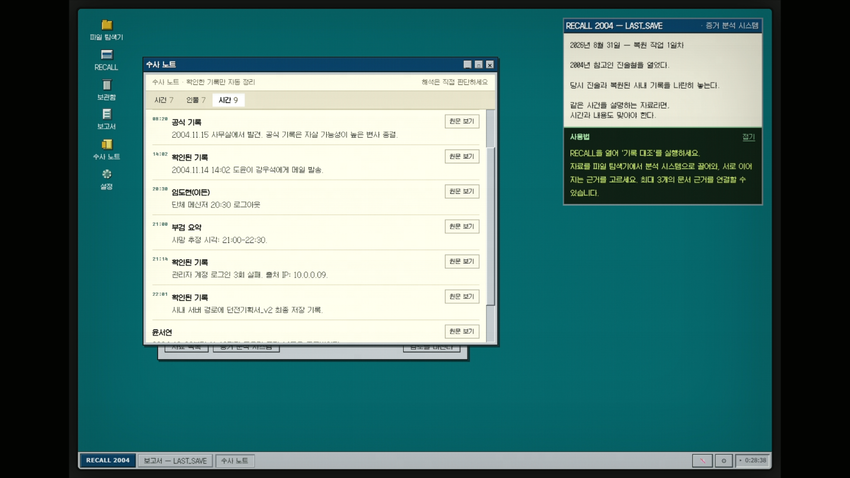
Task: Click the red slash tray icon in taskbar
Action: (702, 461)
